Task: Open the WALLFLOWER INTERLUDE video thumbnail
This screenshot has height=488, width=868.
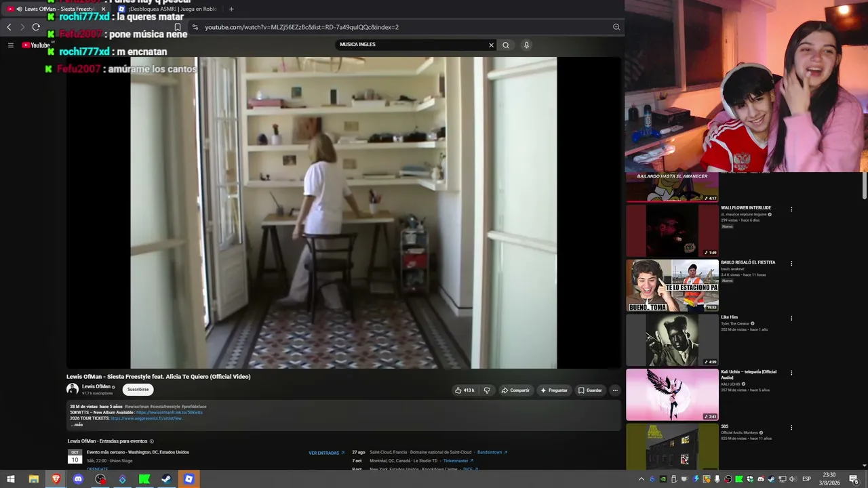Action: click(x=672, y=230)
